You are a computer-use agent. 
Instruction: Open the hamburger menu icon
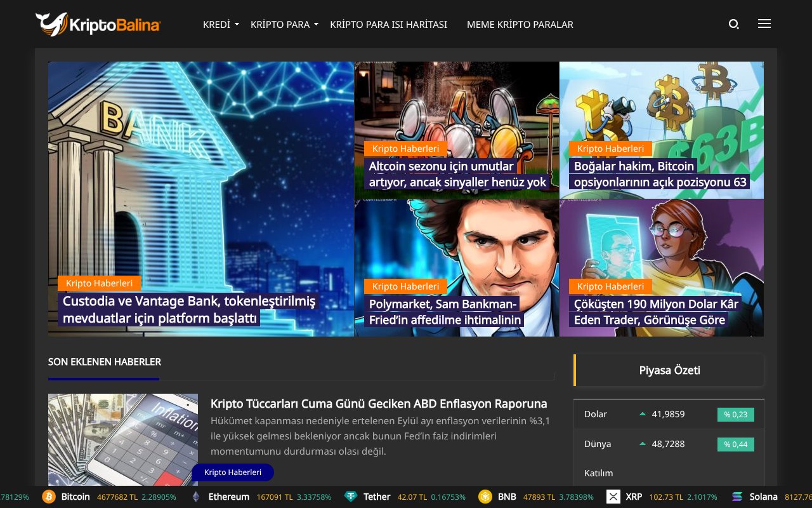[x=764, y=23]
